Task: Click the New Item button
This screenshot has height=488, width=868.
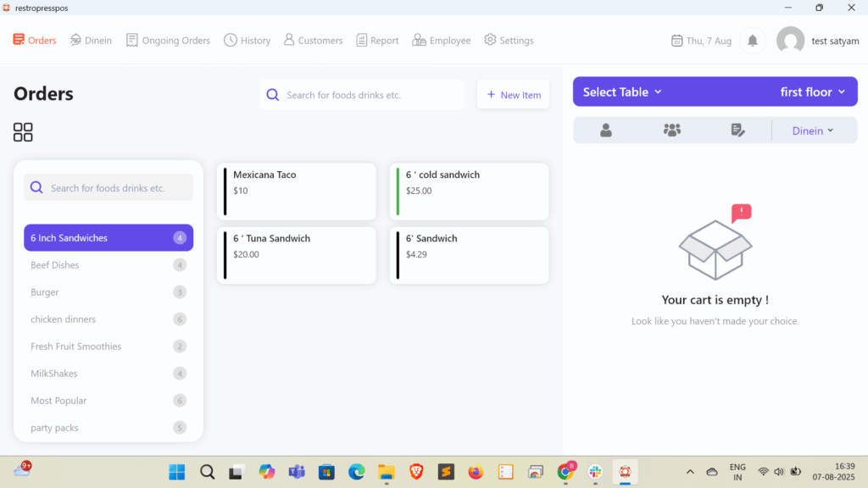Action: (514, 95)
